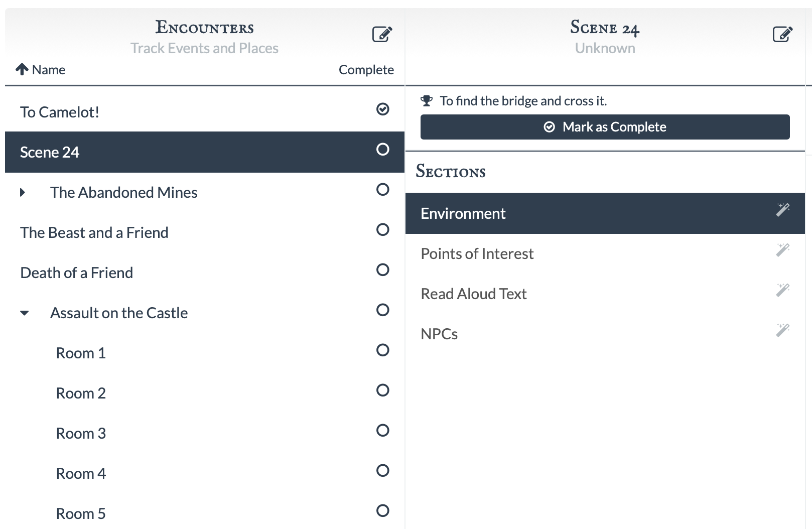Toggle complete circle for Death of a Friend
The image size is (812, 529).
click(383, 270)
